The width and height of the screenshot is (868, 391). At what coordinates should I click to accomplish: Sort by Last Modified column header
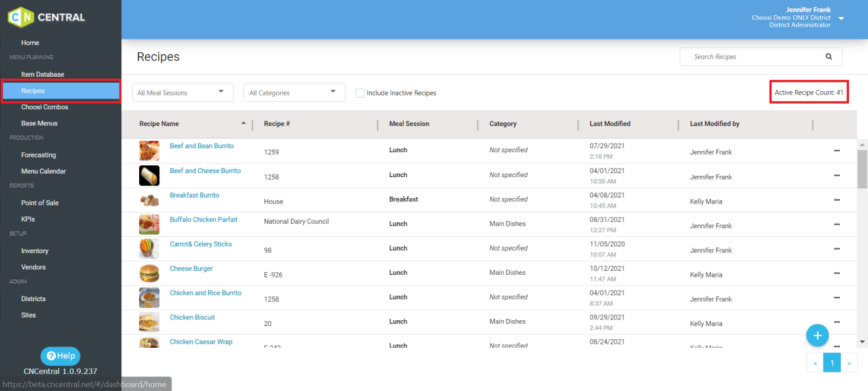point(610,123)
